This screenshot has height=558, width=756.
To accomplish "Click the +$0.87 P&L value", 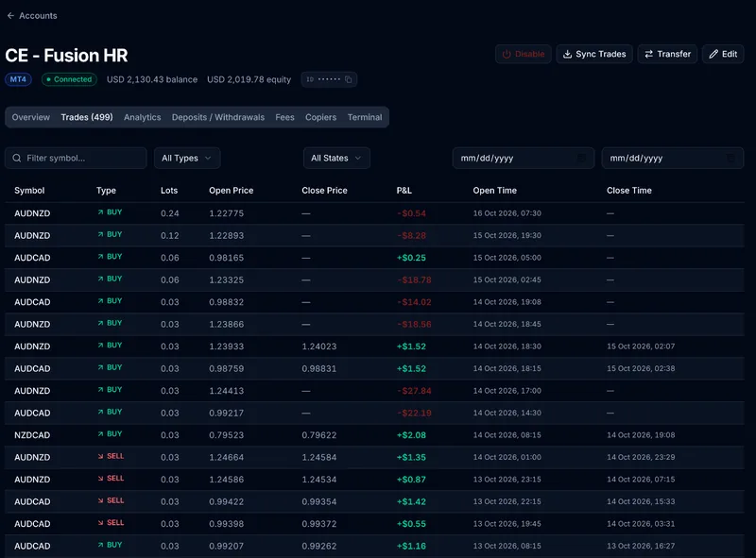I will pyautogui.click(x=411, y=480).
